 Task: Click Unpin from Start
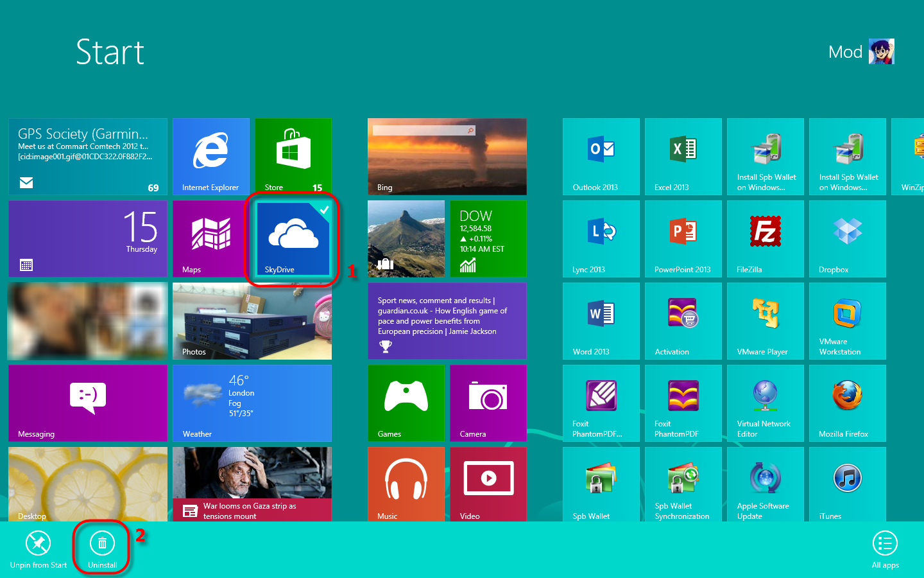(x=38, y=550)
